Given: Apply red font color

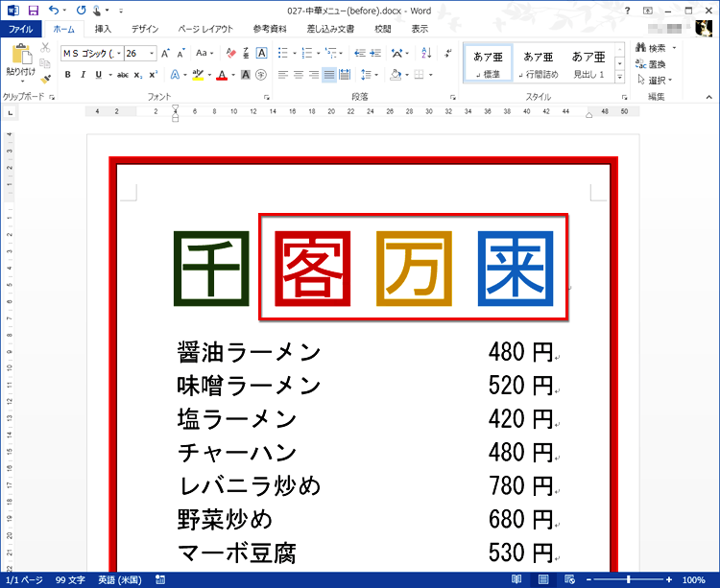Looking at the screenshot, I should click(x=223, y=75).
